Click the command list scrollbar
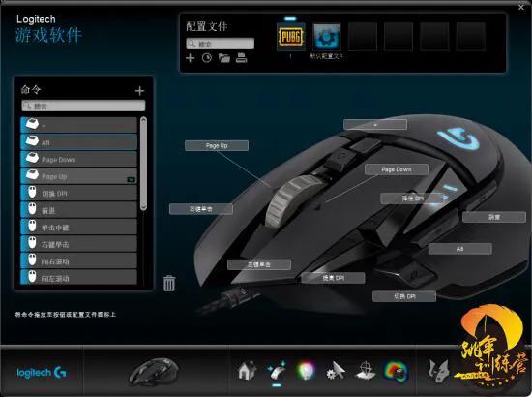The image size is (532, 397). click(143, 163)
